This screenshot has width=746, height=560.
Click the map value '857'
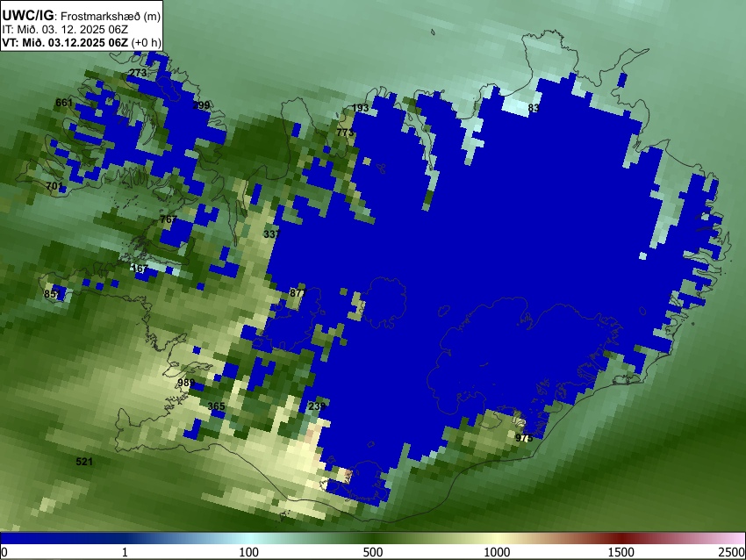pos(53,293)
